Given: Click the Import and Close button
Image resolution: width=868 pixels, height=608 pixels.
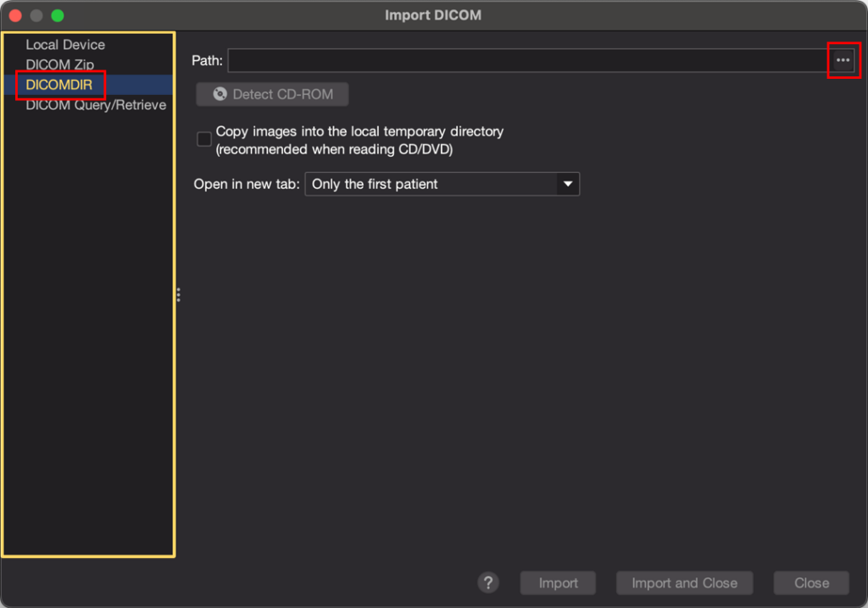Looking at the screenshot, I should [684, 583].
